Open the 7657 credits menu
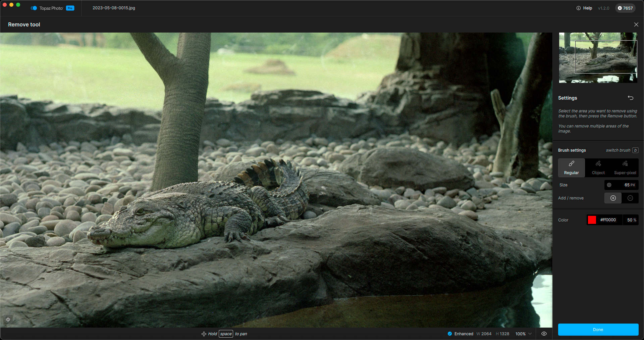 pos(625,8)
